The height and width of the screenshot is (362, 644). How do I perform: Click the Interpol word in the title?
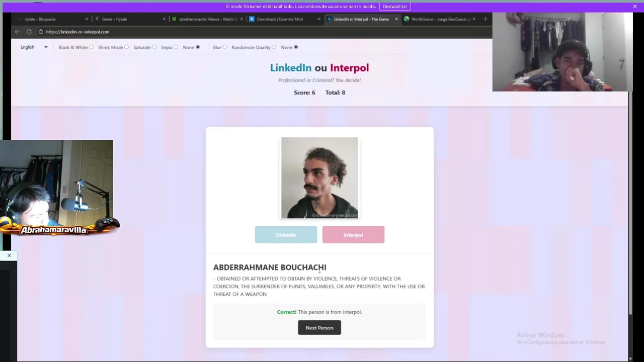click(x=349, y=68)
